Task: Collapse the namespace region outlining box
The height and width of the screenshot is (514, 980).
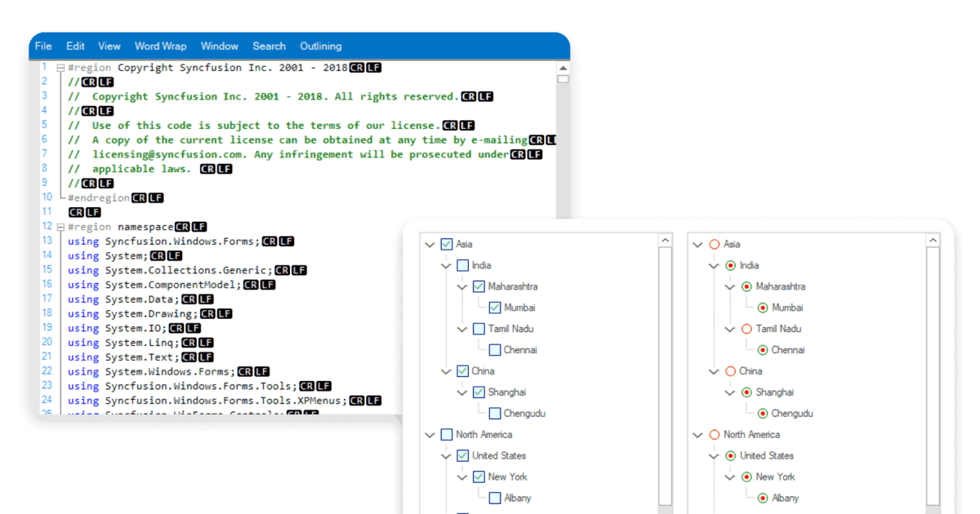Action: (x=60, y=226)
